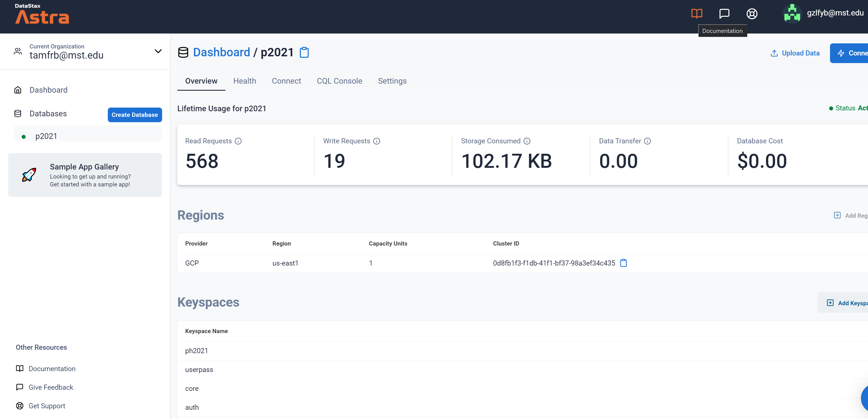Screen dimensions: 868x419
Task: Select p2021 database in sidebar
Action: point(46,136)
